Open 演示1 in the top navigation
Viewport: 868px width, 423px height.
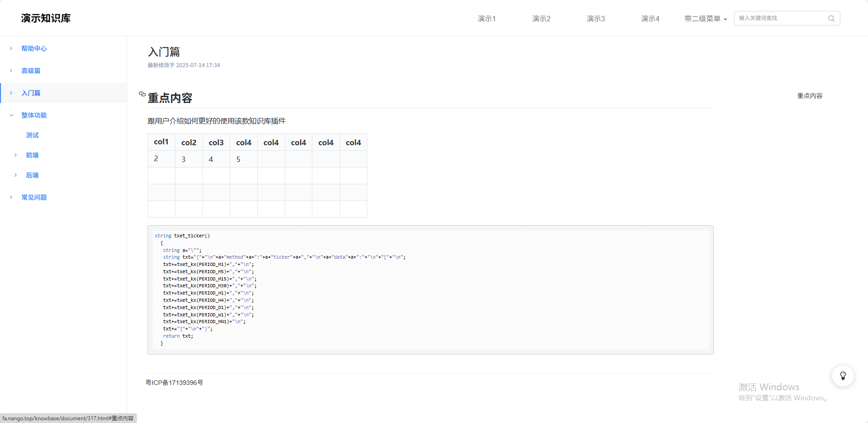click(487, 19)
